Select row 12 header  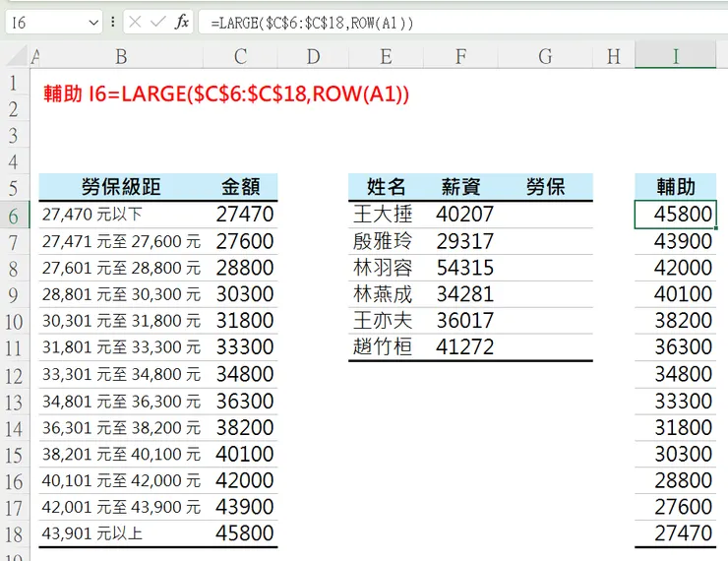pyautogui.click(x=14, y=375)
